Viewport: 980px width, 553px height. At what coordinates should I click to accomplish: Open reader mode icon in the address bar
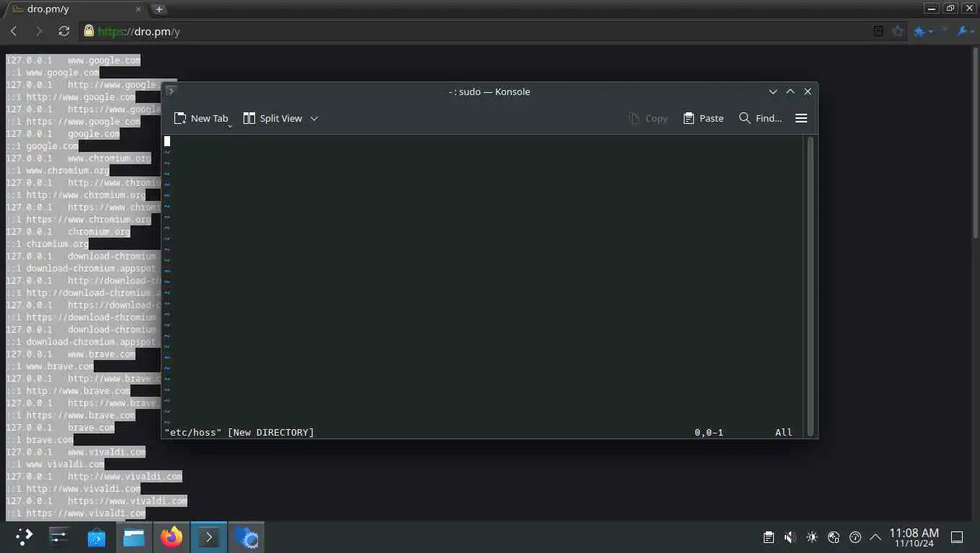click(x=878, y=31)
